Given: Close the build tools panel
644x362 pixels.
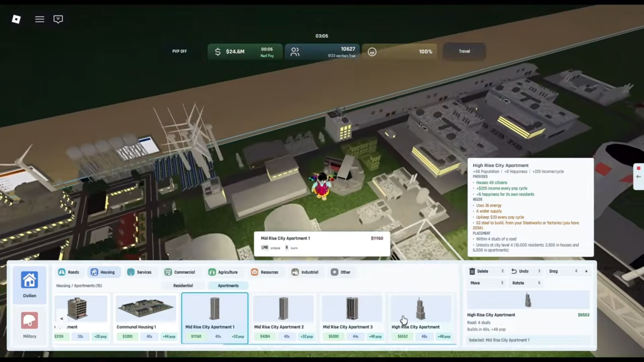Looking at the screenshot, I should (586, 271).
